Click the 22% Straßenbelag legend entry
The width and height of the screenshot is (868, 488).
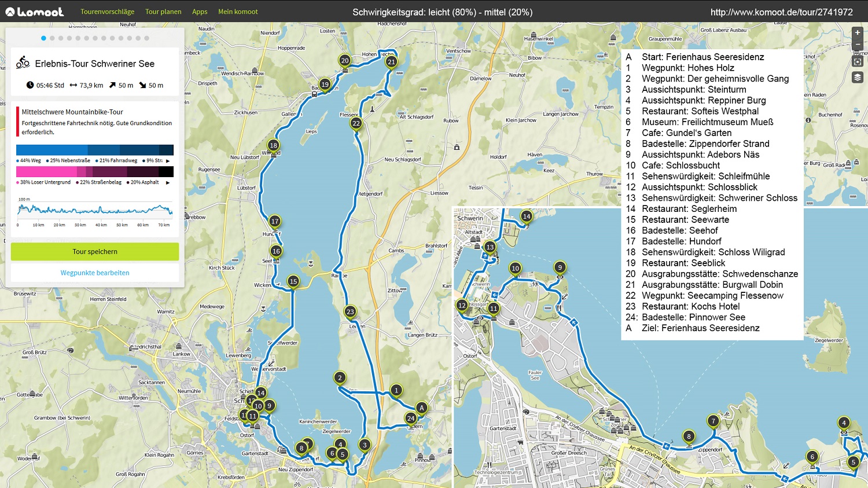pos(99,182)
